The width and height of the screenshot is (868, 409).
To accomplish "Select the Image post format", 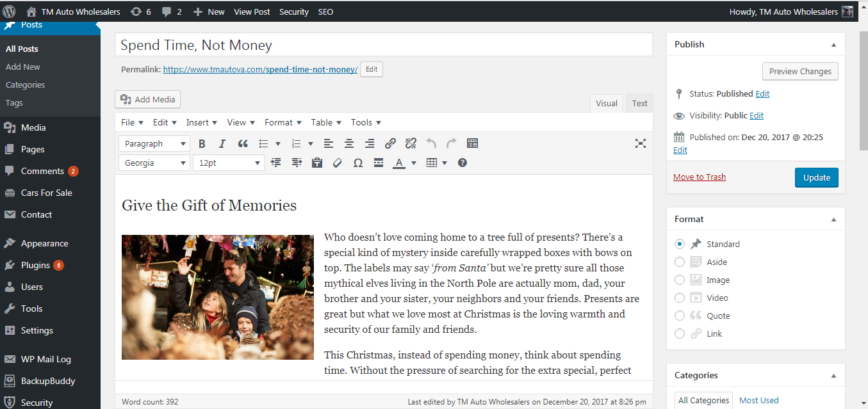I will point(680,280).
